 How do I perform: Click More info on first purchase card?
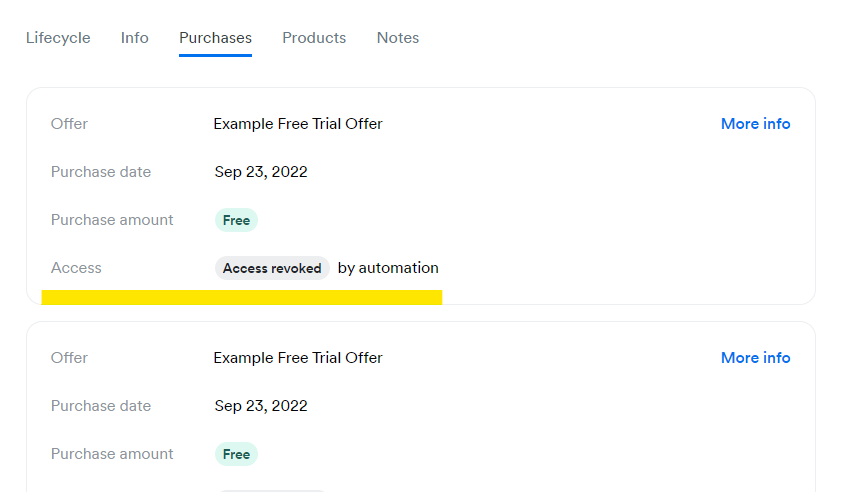[x=755, y=124]
